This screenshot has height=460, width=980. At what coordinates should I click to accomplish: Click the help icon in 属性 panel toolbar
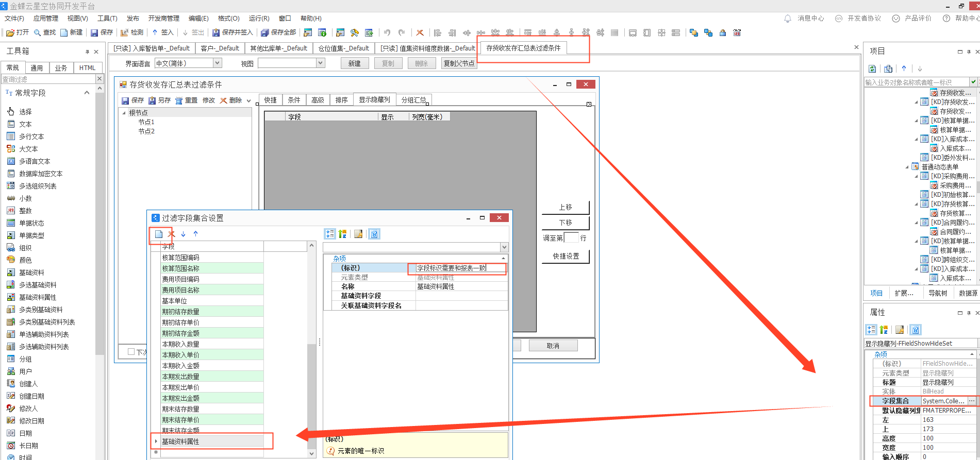916,330
